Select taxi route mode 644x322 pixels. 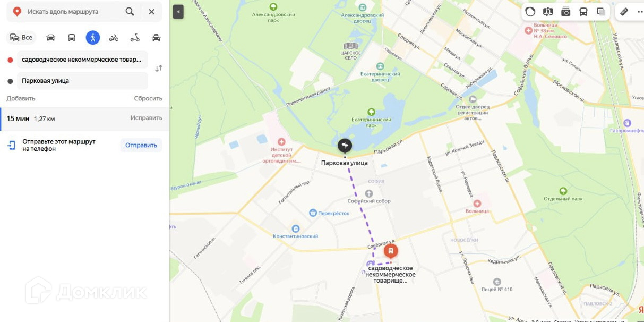[156, 37]
